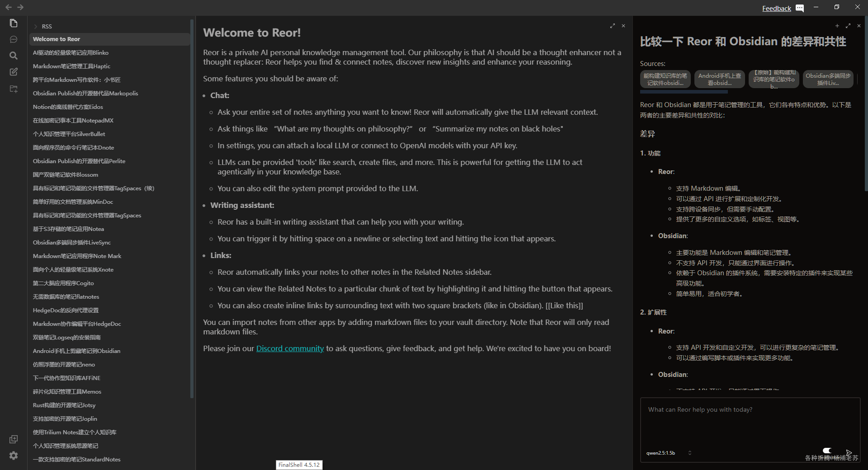Expand the editor pane with the expand icon

click(x=613, y=26)
